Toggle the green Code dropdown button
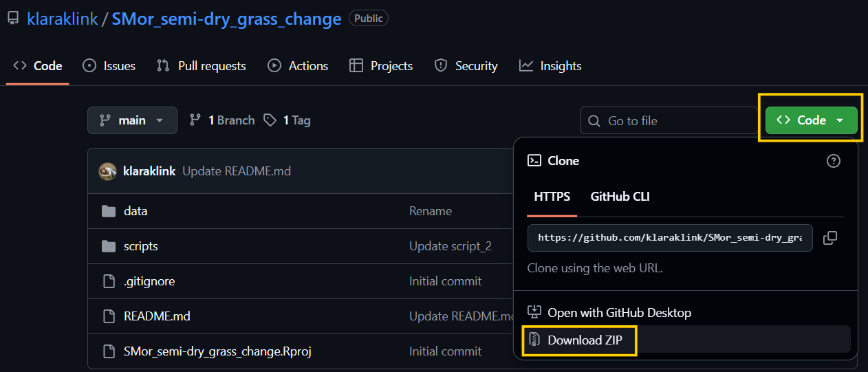 coord(811,120)
